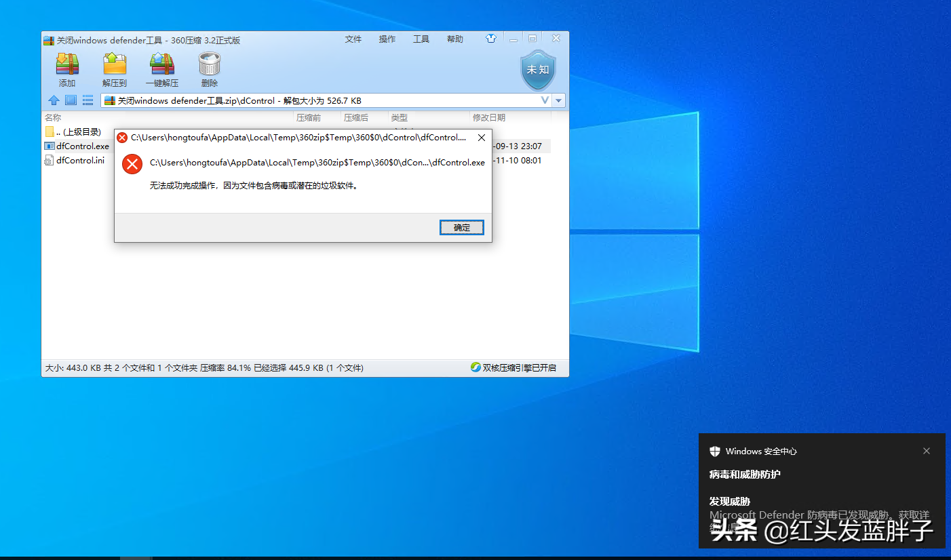Open the 上级目录 parent folder entry
Screen dimensions: 951x560
[x=73, y=132]
